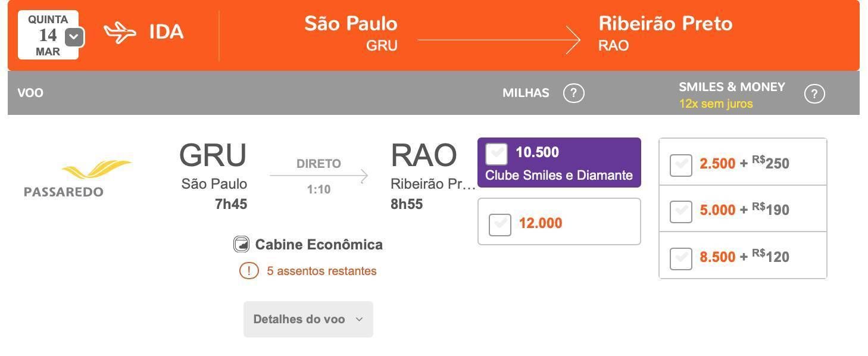Screen dimensions: 868x356
Task: Click the airplane IDA icon
Action: 120,33
